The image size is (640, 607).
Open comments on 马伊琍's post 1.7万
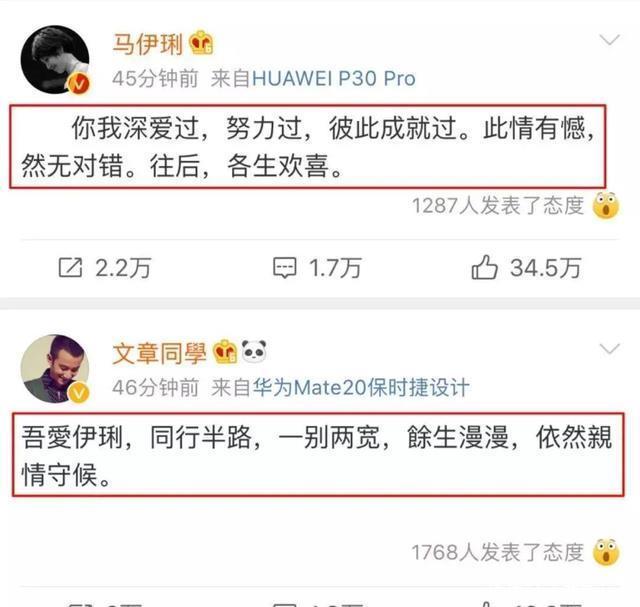(x=317, y=268)
